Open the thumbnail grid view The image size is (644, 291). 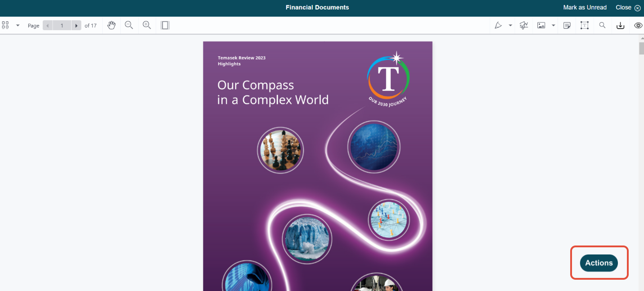click(x=5, y=25)
